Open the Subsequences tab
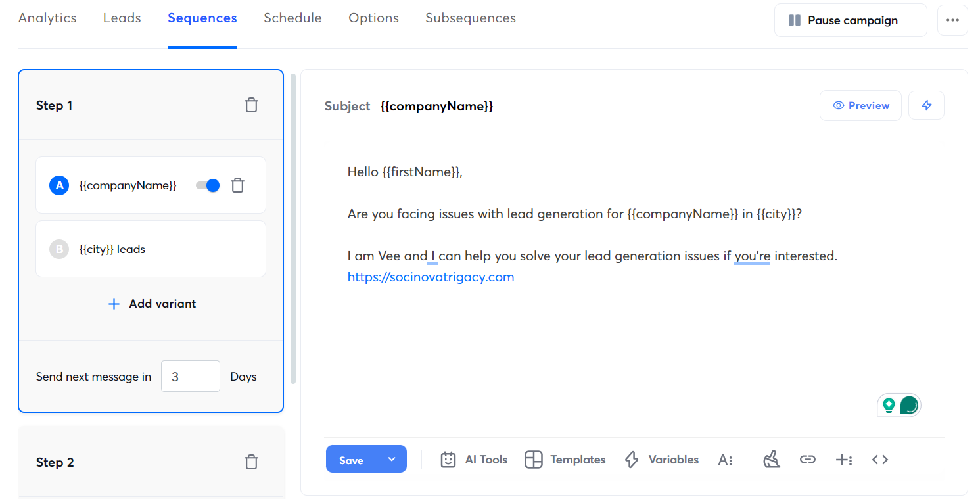Viewport: 980px width, 499px height. point(471,18)
